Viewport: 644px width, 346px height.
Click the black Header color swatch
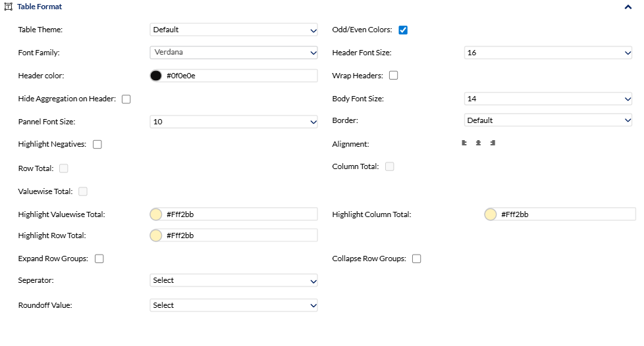(156, 76)
